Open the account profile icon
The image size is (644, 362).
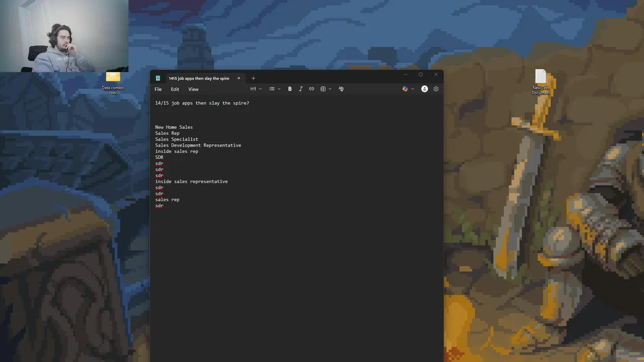(425, 89)
